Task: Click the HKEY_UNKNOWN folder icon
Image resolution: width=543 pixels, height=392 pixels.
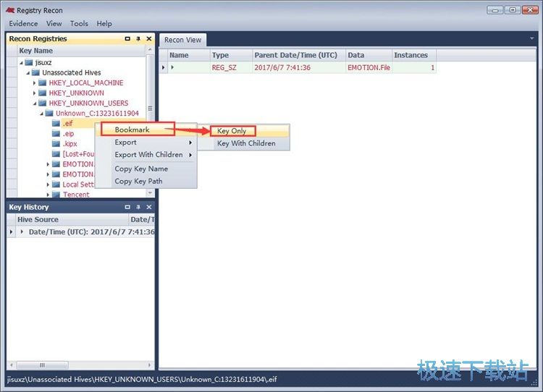Action: [43, 93]
